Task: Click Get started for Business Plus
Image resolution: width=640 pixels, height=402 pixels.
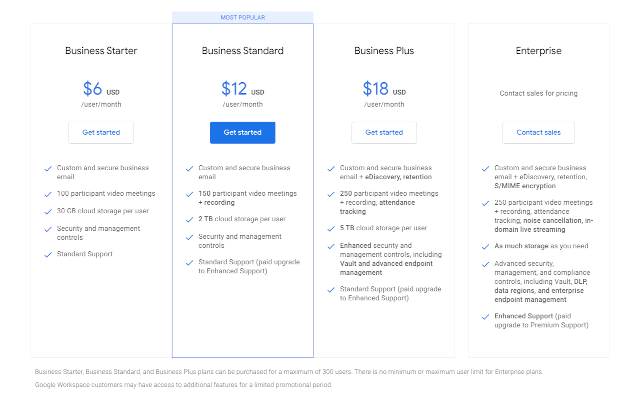Action: pos(384,132)
